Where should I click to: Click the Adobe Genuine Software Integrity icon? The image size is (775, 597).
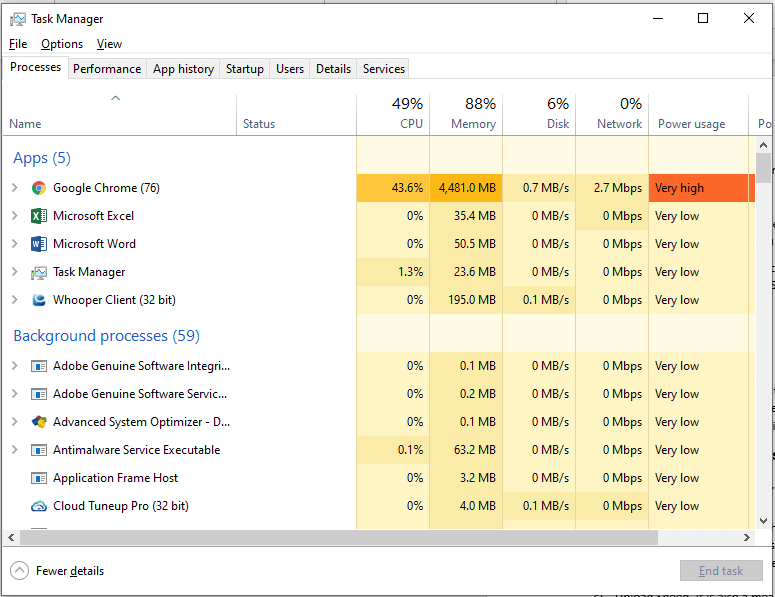pyautogui.click(x=39, y=366)
